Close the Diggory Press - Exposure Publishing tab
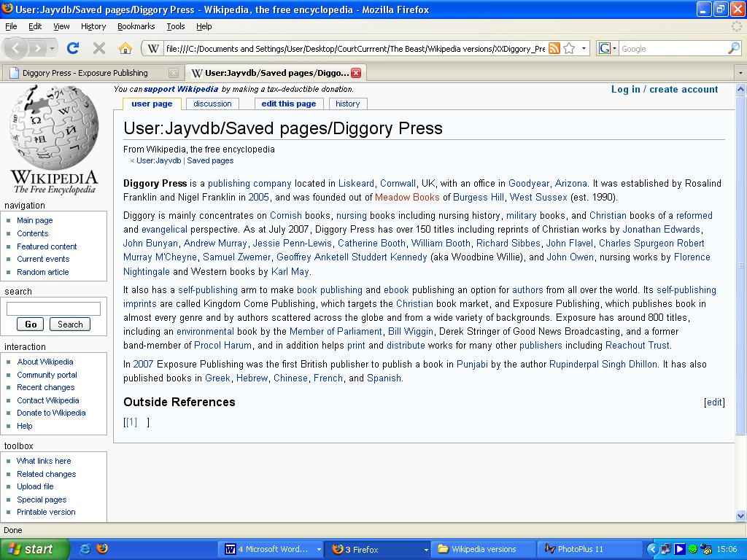Viewport: 747px width, 560px height. [174, 73]
